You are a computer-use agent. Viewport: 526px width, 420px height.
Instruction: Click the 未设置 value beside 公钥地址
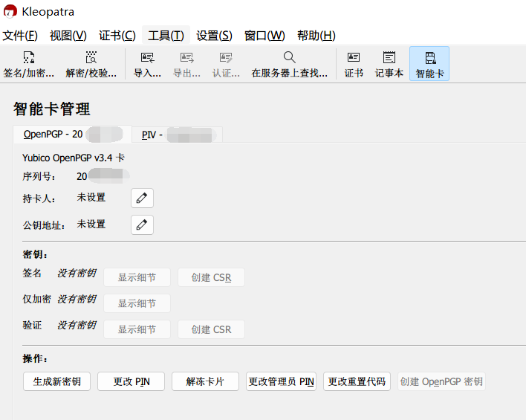pyautogui.click(x=91, y=224)
